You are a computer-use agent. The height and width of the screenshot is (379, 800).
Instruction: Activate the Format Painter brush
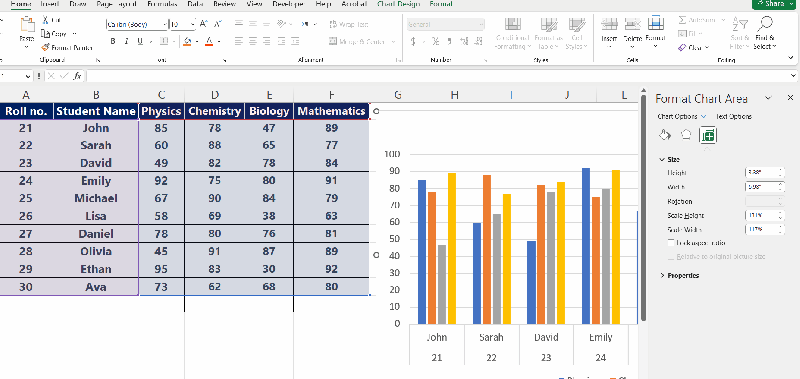pos(45,47)
